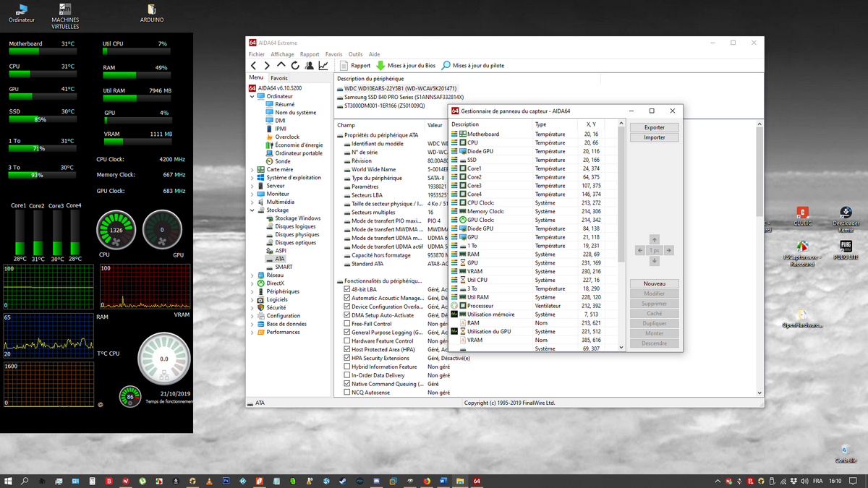868x488 pixels.
Task: Select Résumé in the tree
Action: pyautogui.click(x=284, y=104)
